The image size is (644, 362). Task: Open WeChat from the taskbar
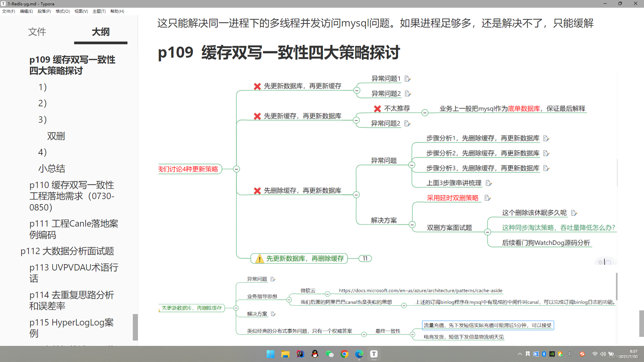click(x=329, y=354)
